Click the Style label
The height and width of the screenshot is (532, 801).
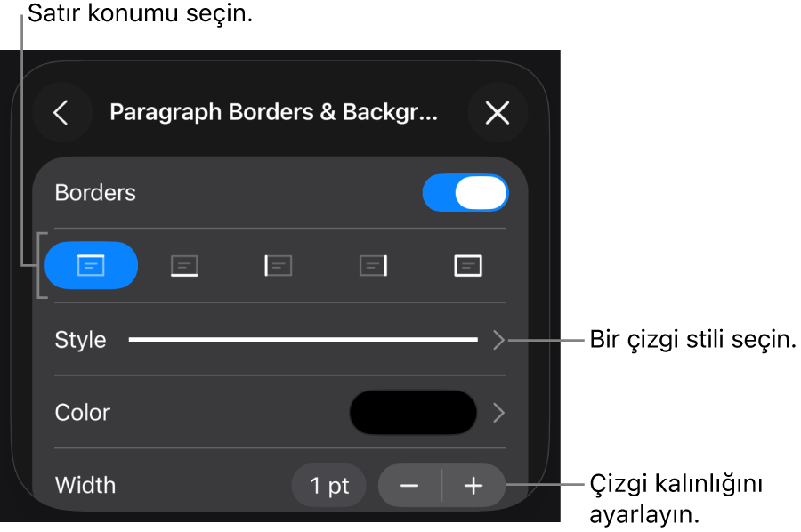81,340
